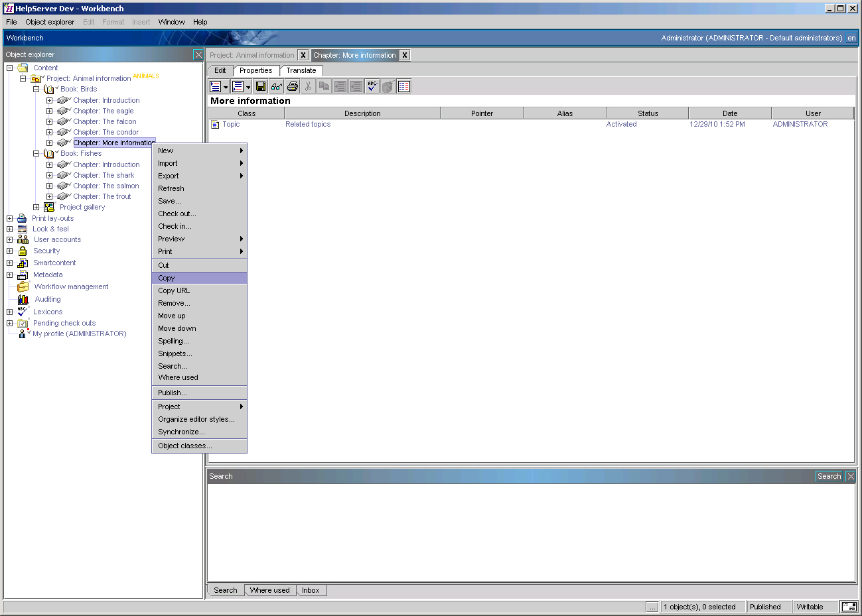Collapse the Book: Fishes tree node

[x=36, y=153]
